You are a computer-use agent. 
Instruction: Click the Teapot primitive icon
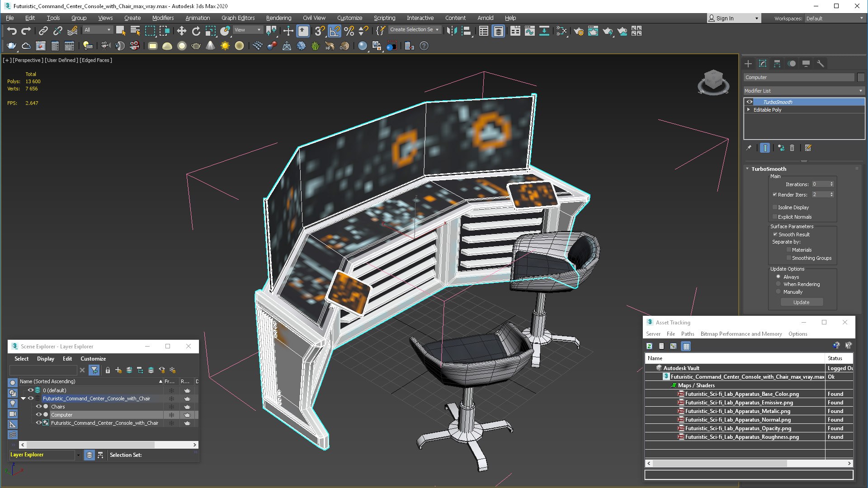196,46
